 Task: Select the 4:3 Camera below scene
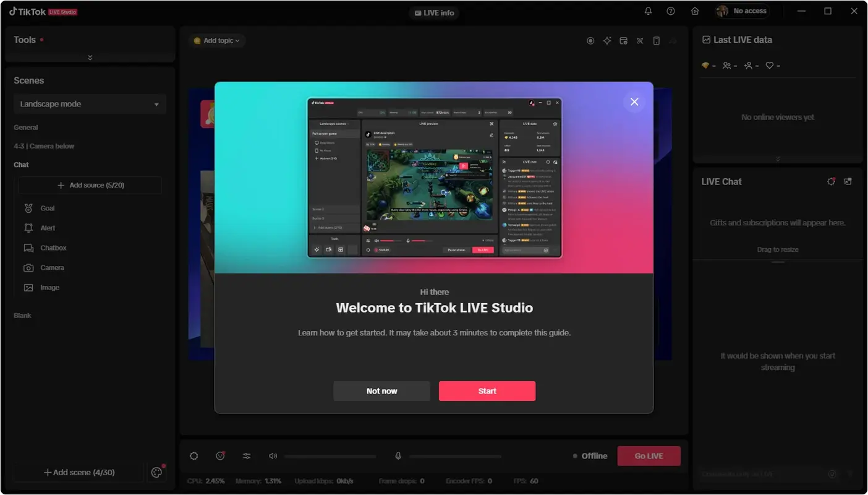44,146
